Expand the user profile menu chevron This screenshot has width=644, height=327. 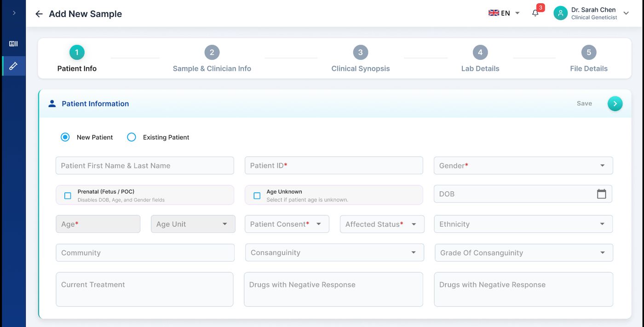pyautogui.click(x=626, y=13)
